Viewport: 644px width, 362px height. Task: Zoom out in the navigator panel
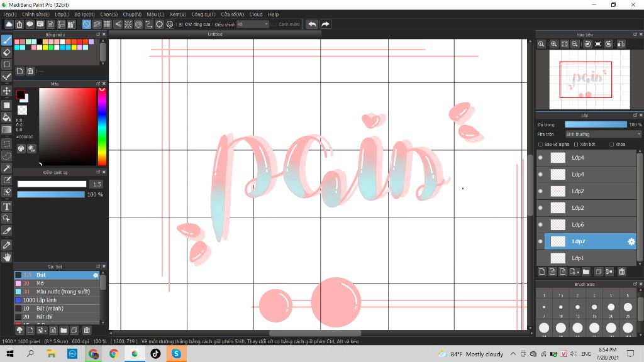point(575,44)
